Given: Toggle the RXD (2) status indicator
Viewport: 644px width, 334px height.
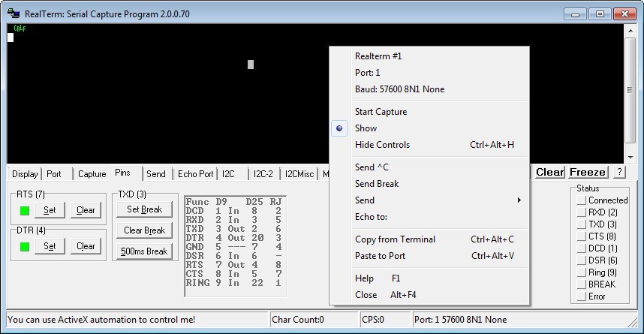Looking at the screenshot, I should point(581,212).
